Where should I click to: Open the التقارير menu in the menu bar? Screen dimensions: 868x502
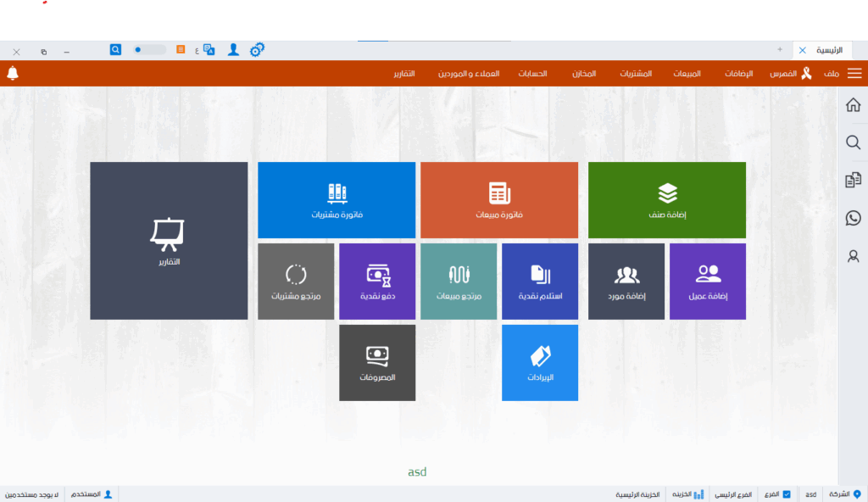pyautogui.click(x=404, y=74)
